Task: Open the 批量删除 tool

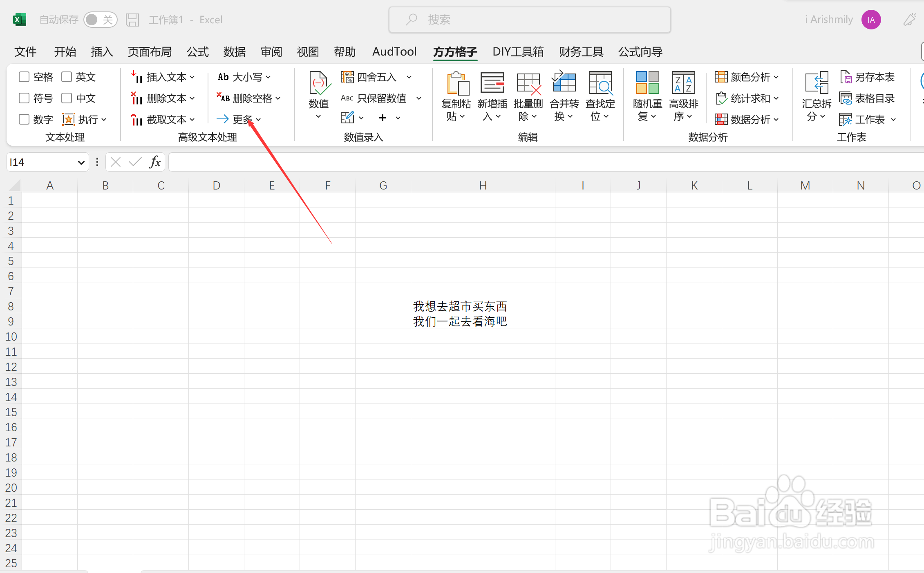Action: 528,96
